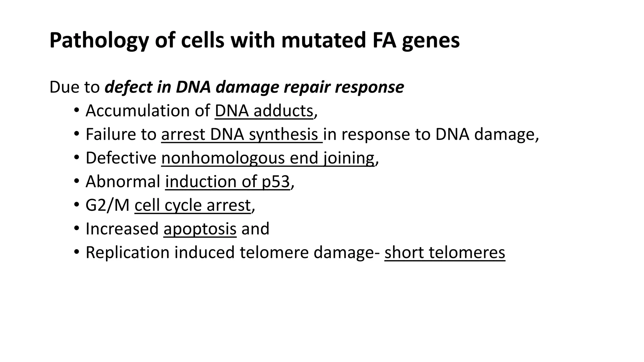This screenshot has width=644, height=362.
Task: Select the italic phrase defect in DNA damage repair response
Action: (x=254, y=87)
